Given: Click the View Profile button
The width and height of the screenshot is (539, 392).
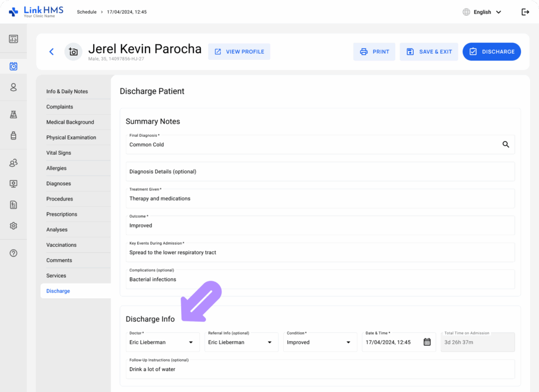Looking at the screenshot, I should tap(239, 52).
